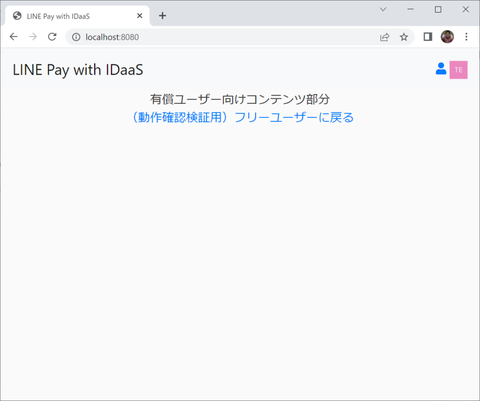Viewport: 480px width, 401px height.
Task: Bookmark this page with the star icon
Action: tap(404, 37)
